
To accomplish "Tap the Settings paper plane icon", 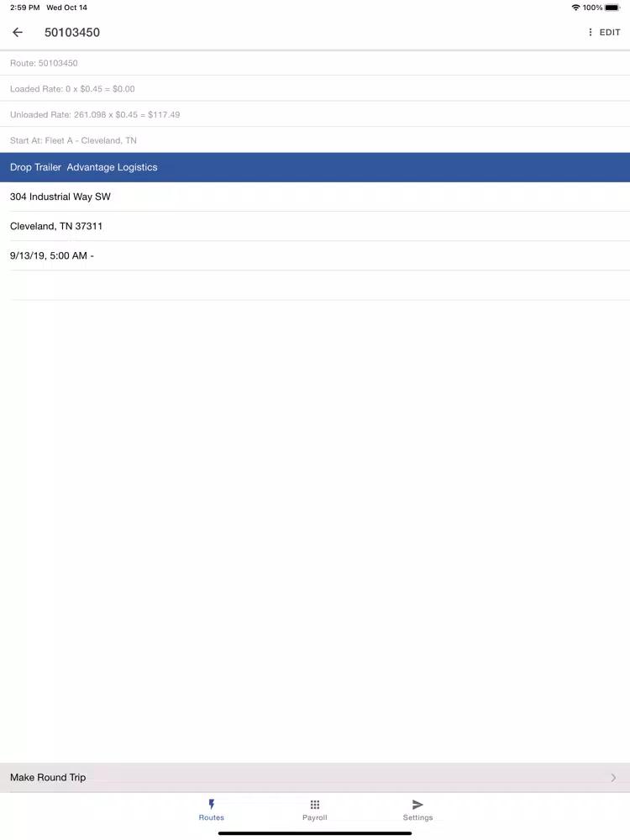I will [417, 804].
